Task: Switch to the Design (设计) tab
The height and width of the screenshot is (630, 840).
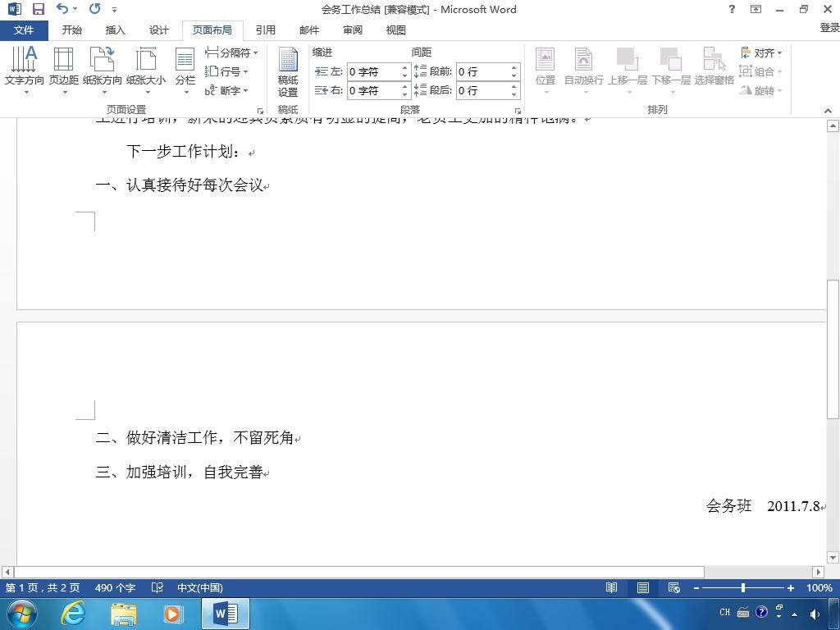Action: coord(158,30)
